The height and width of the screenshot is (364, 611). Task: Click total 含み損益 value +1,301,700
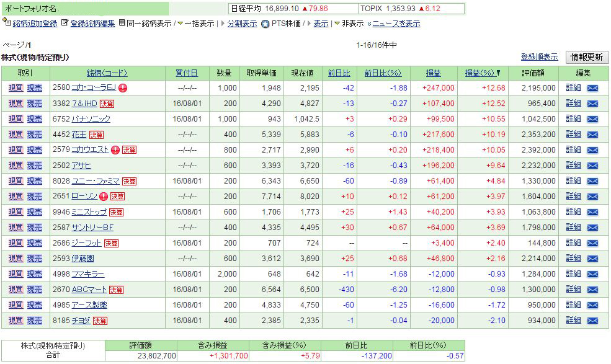[229, 356]
